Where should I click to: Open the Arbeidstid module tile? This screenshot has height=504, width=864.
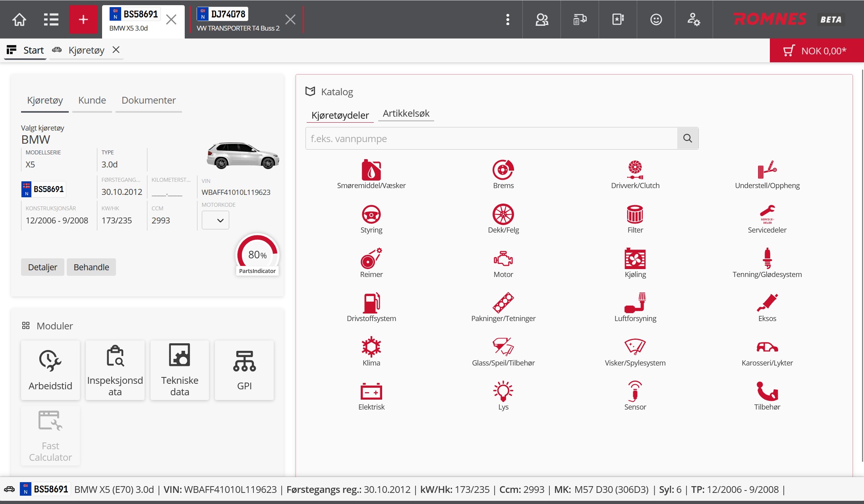(50, 370)
